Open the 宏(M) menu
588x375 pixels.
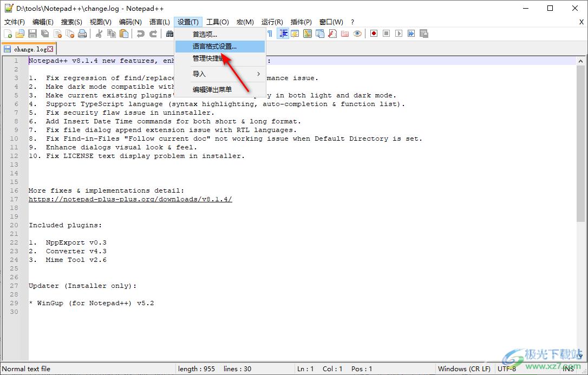point(245,22)
